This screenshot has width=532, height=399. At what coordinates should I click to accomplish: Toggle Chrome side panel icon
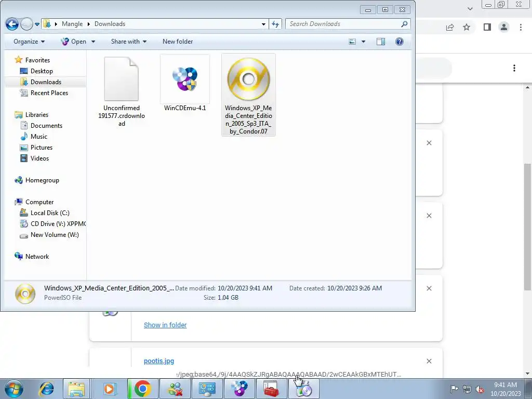487,27
